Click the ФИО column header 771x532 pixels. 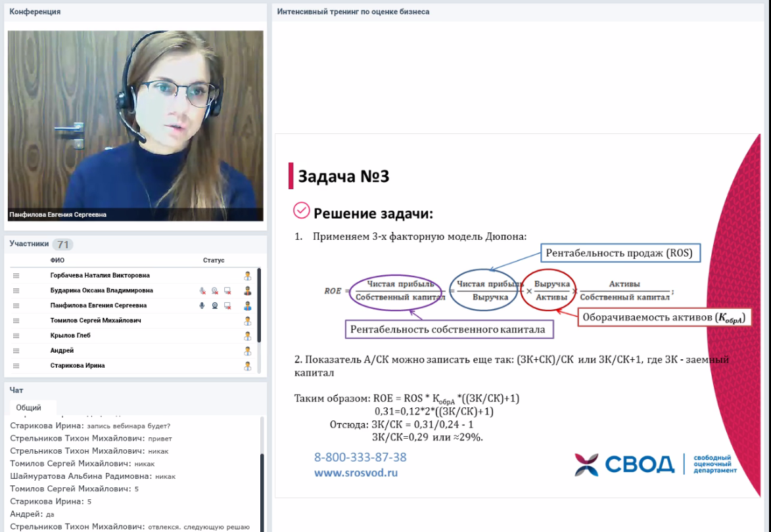tap(57, 260)
